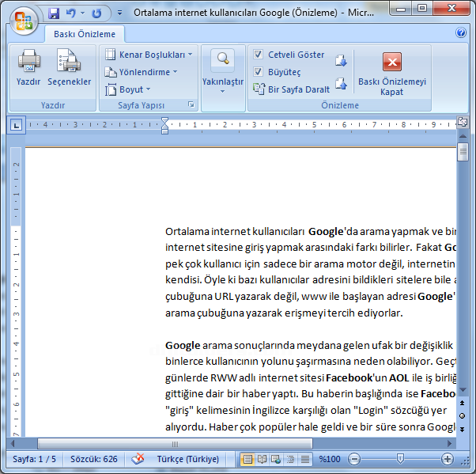
Task: Undo last action in Quick Access toolbar
Action: [x=71, y=13]
